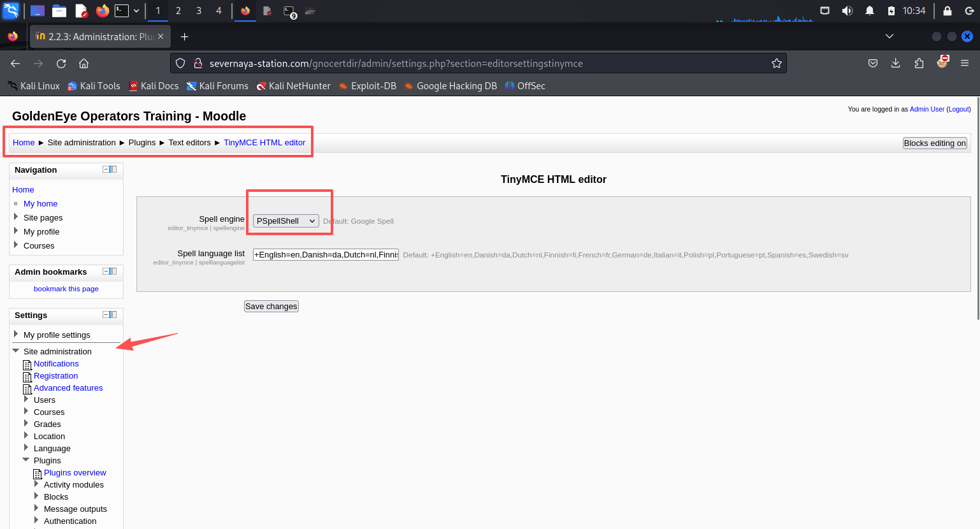This screenshot has width=980, height=529.
Task: Collapse the Settings block with minus icon
Action: click(106, 315)
